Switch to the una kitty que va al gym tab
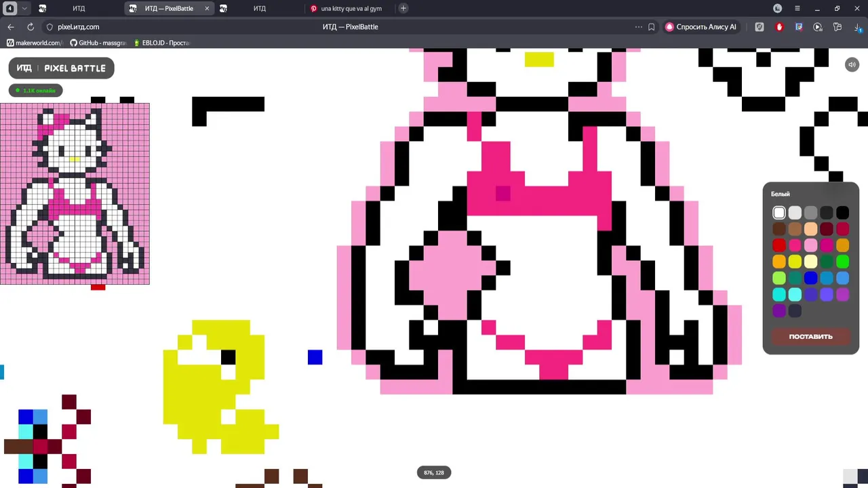This screenshot has height=488, width=868. [351, 8]
